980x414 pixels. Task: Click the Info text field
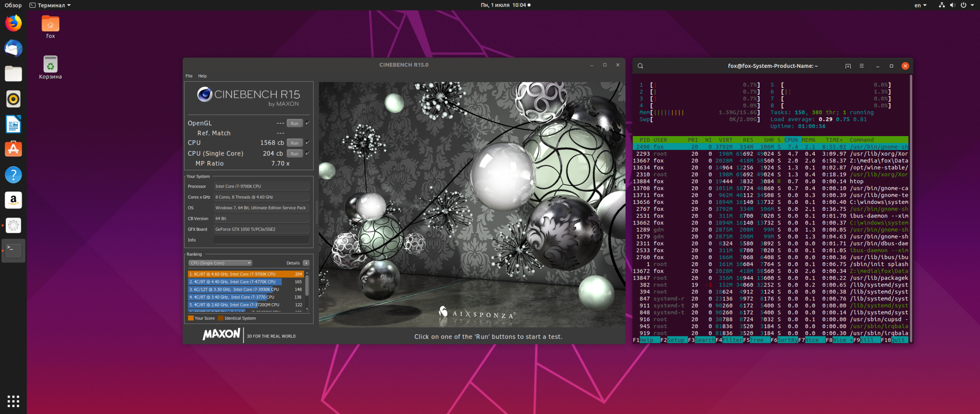pos(261,240)
